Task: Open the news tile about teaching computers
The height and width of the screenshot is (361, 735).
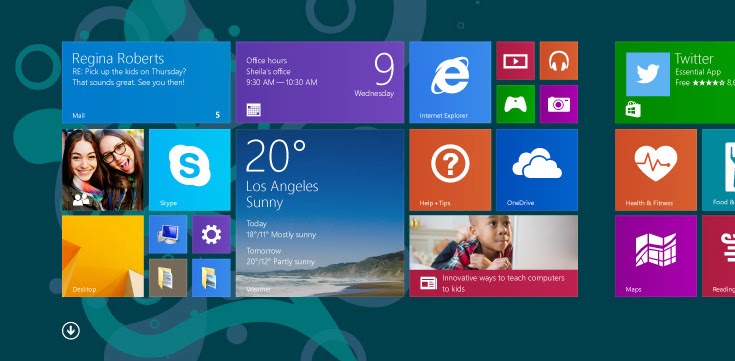Action: click(493, 256)
